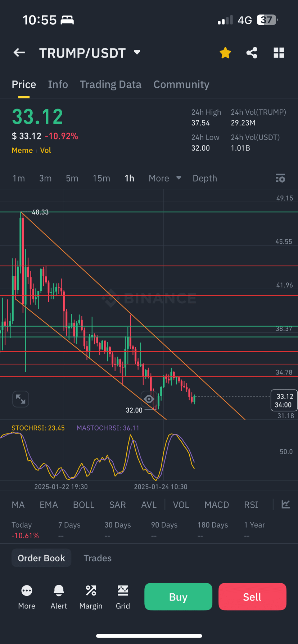
Task: Tap the red Sell button
Action: click(252, 597)
